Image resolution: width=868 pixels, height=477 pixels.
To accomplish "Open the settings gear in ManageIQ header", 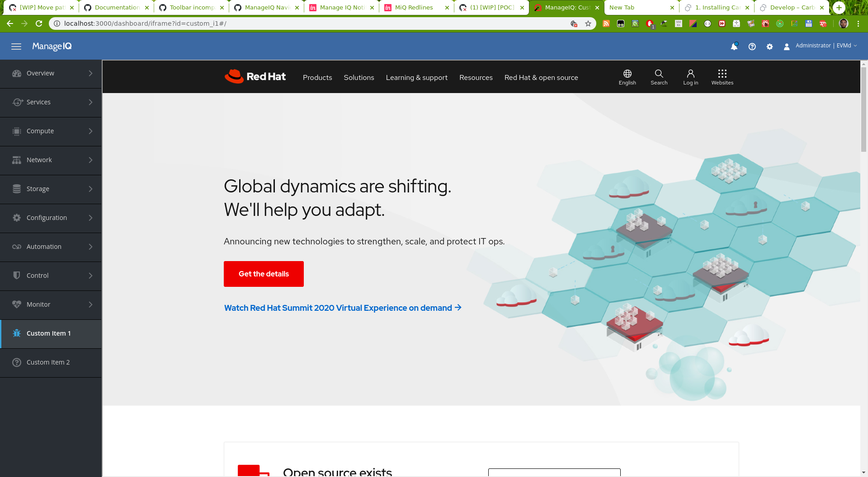I will (770, 47).
